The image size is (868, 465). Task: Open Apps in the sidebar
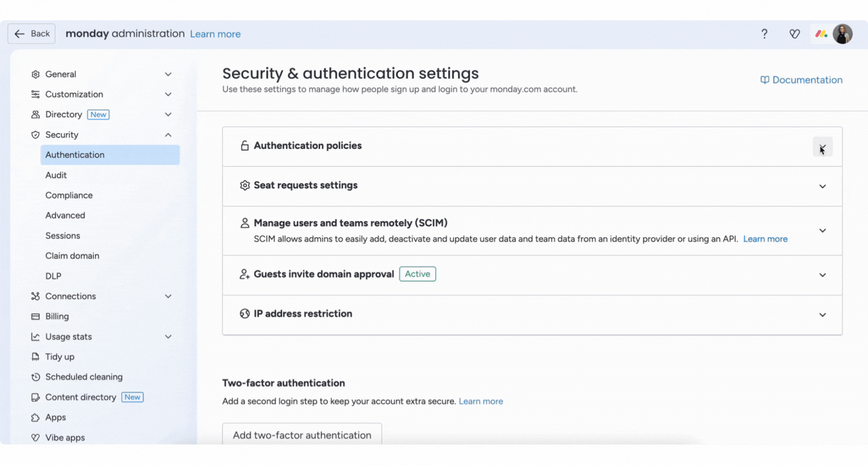tap(55, 418)
